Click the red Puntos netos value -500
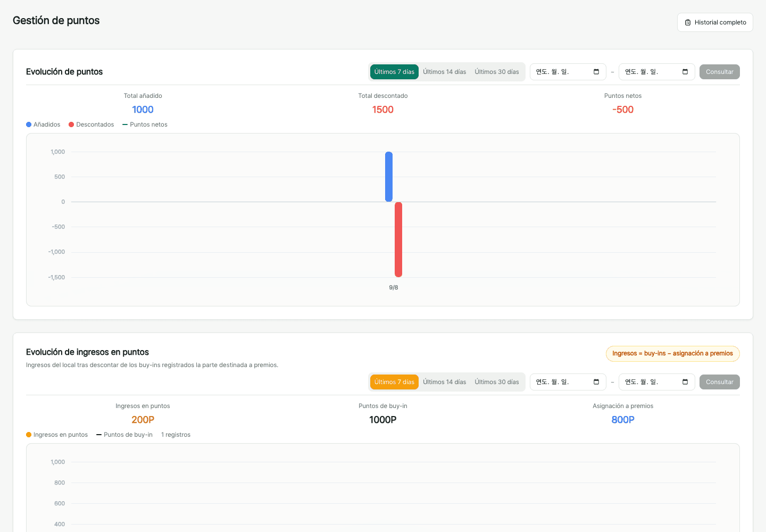This screenshot has width=766, height=532. point(623,110)
